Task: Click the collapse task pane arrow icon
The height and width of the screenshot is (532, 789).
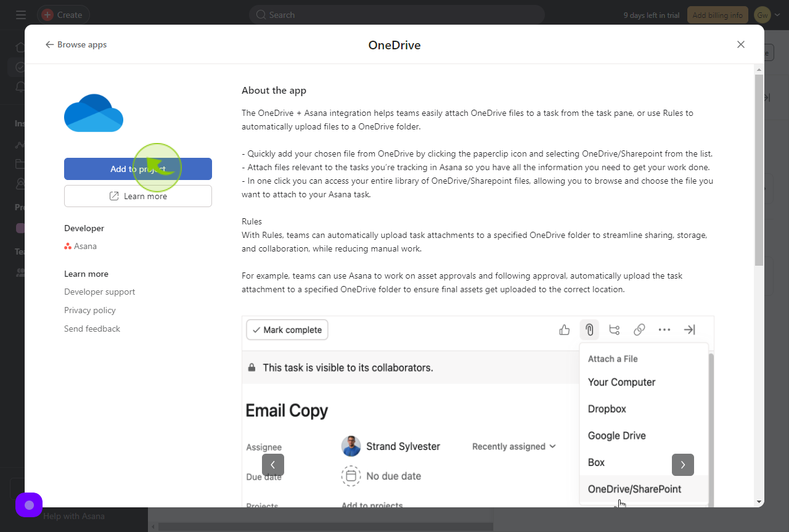Action: (x=690, y=330)
